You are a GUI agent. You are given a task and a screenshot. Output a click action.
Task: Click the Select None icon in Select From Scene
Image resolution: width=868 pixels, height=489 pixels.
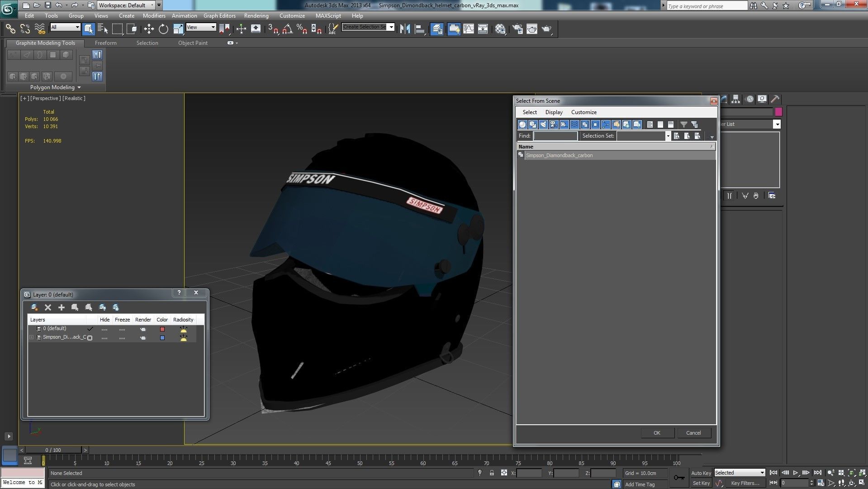pos(660,125)
